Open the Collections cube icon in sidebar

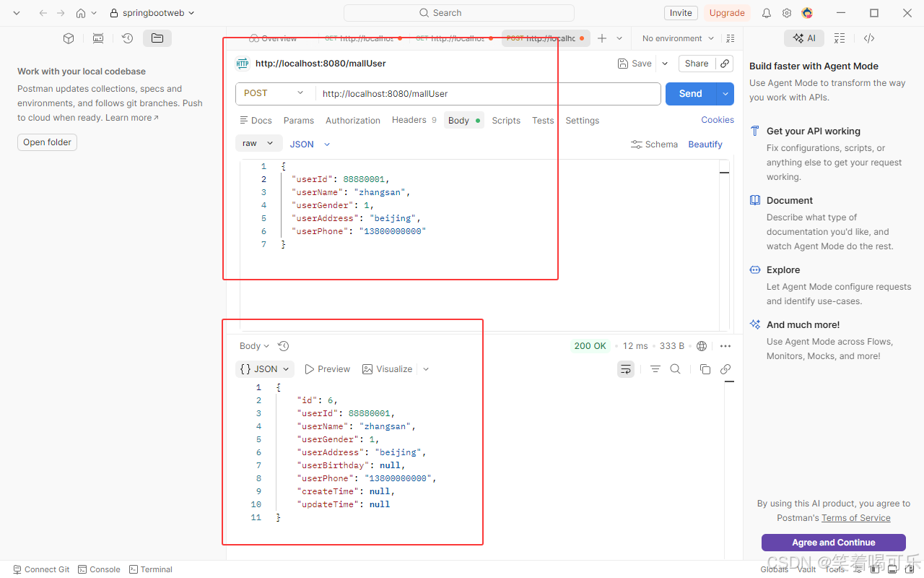pyautogui.click(x=69, y=38)
